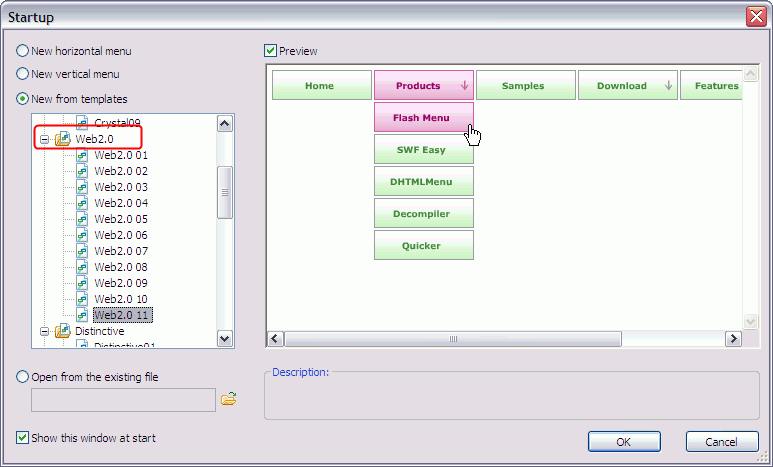773x467 pixels.
Task: Click the Web2.0 08 template icon
Action: pos(82,267)
